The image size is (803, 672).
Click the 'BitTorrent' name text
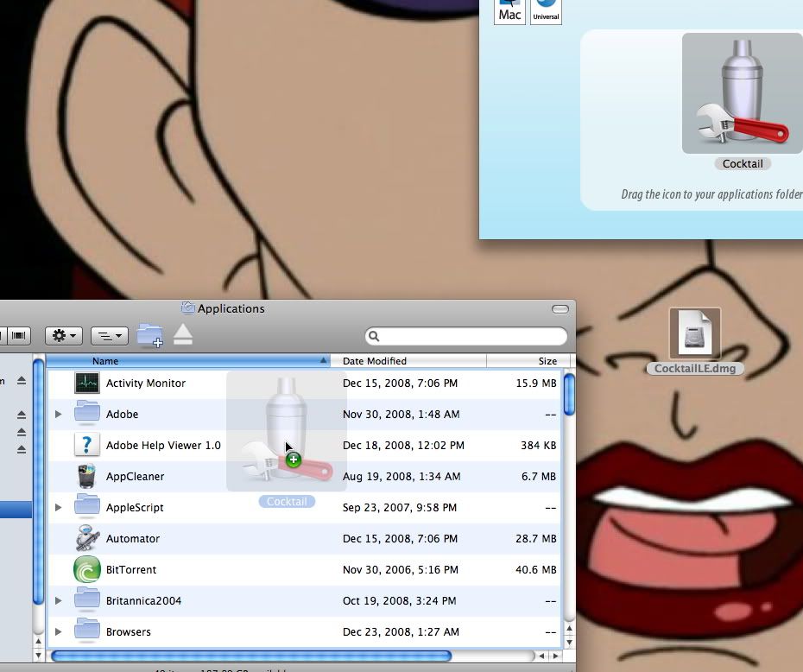(x=130, y=569)
